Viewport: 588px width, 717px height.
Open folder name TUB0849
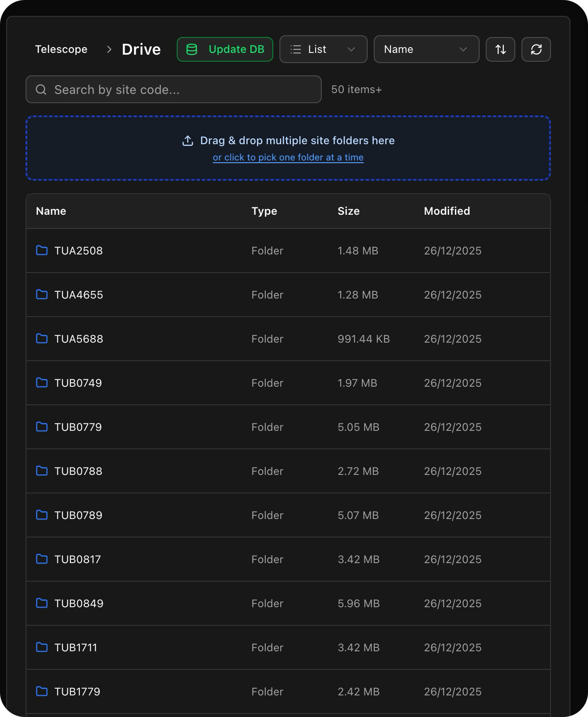pyautogui.click(x=79, y=604)
